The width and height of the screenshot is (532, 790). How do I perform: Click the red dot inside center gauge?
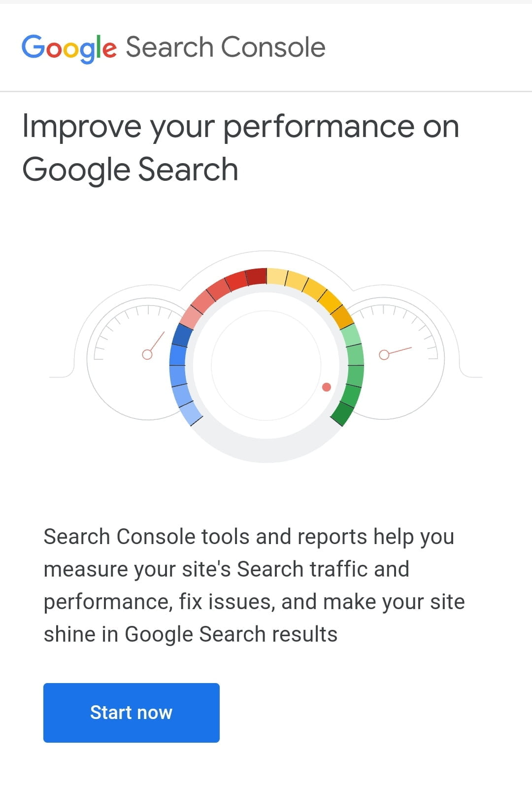coord(326,387)
